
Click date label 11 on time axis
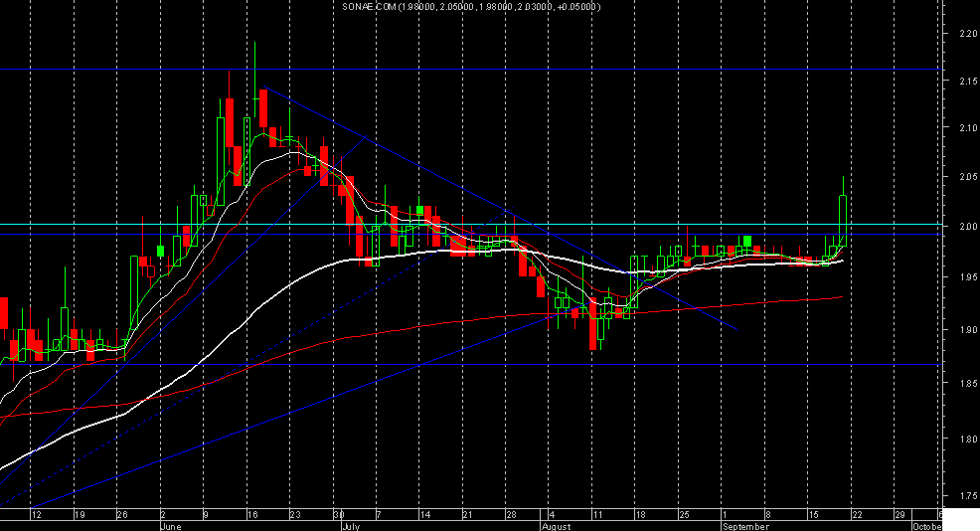597,515
